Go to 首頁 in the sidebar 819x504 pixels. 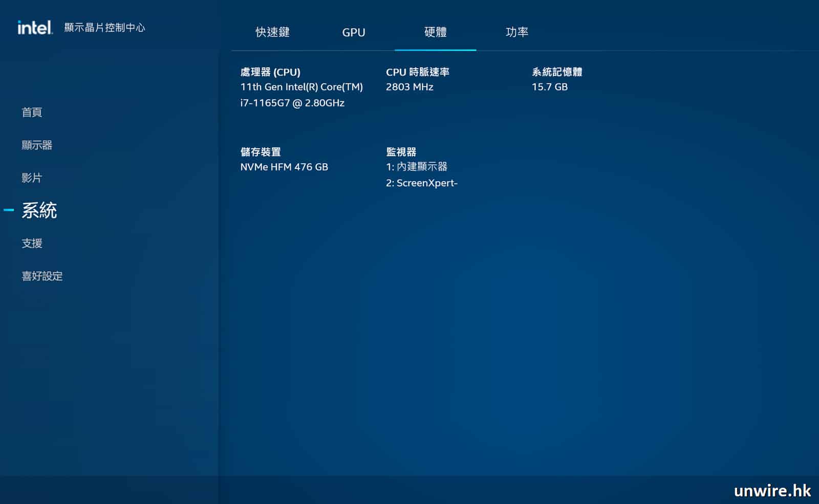[32, 112]
